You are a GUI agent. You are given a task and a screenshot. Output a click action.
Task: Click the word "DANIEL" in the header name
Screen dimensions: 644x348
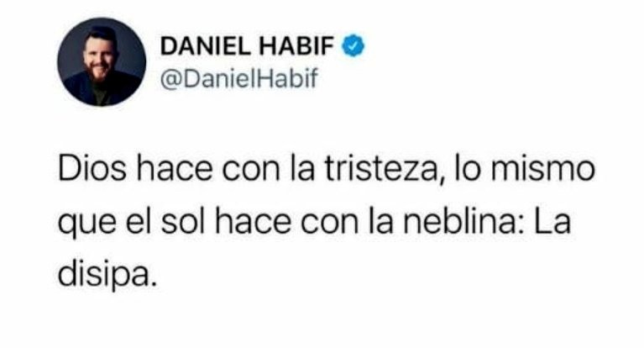(x=205, y=46)
